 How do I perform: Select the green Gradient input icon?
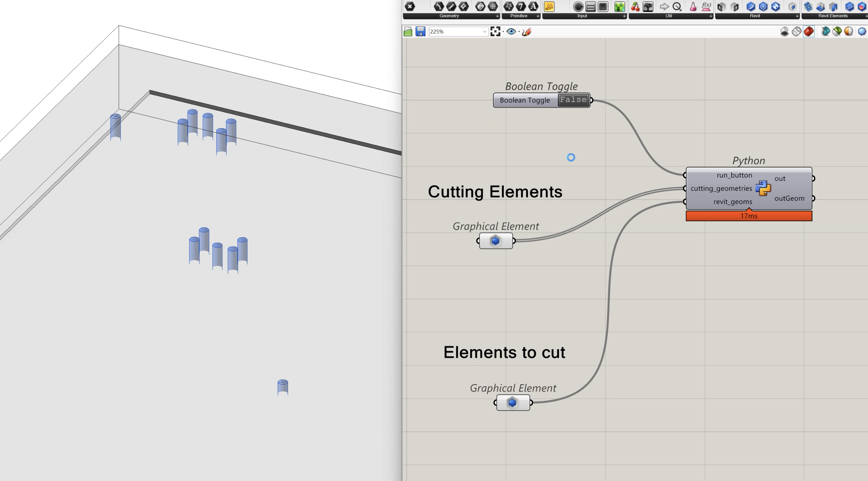(x=619, y=6)
